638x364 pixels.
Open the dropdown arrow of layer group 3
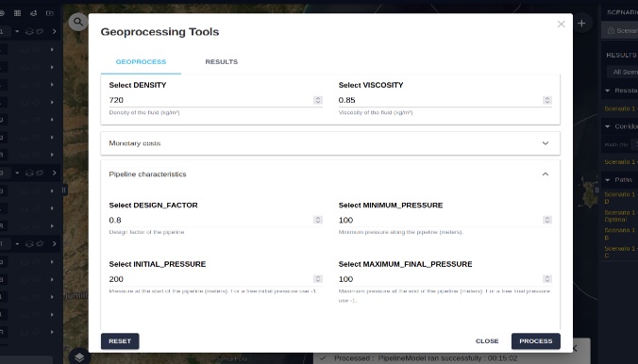[17, 173]
